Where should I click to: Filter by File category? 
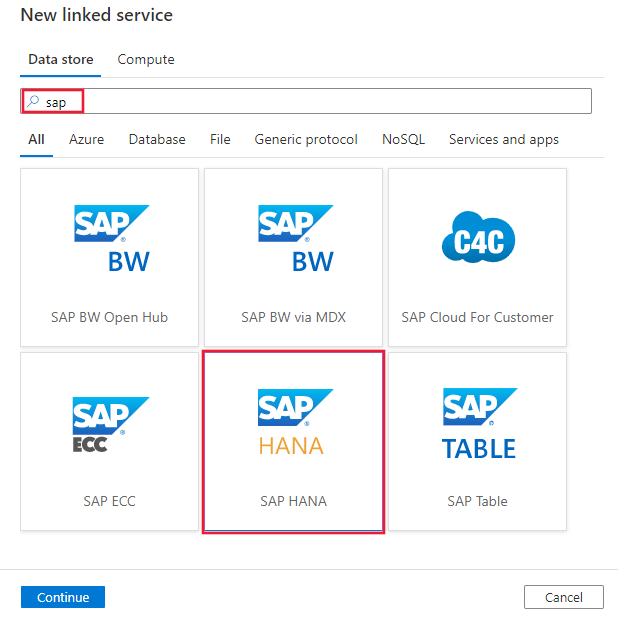point(220,140)
